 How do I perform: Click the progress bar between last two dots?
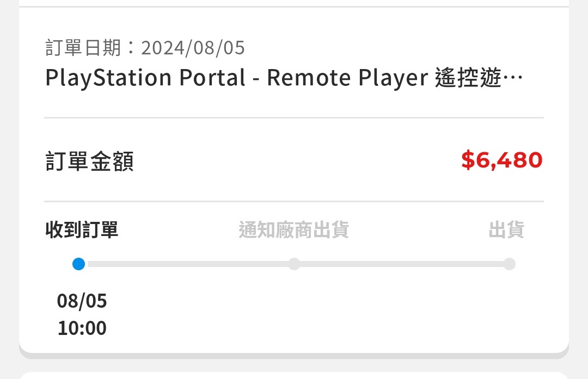(x=402, y=264)
